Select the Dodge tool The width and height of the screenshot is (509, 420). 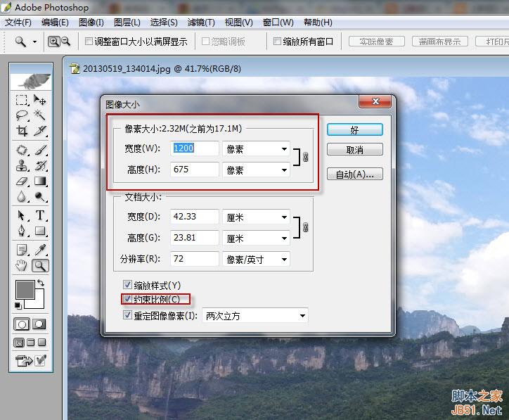coord(40,196)
